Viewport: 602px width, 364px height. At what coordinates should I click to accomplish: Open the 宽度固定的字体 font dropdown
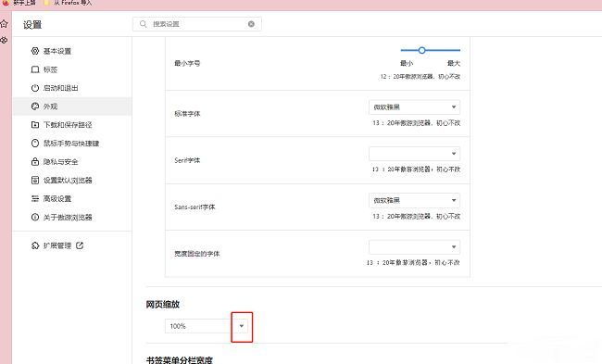tap(414, 247)
